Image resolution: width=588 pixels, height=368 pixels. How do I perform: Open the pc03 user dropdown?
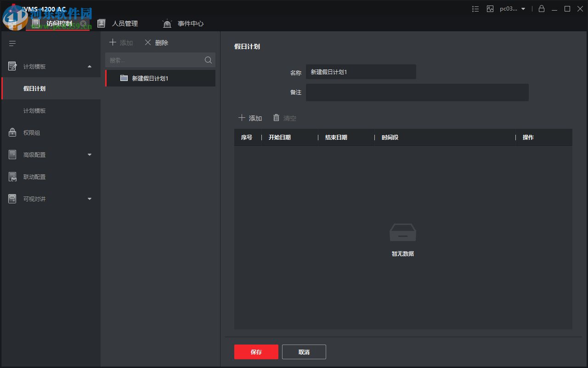pyautogui.click(x=513, y=9)
